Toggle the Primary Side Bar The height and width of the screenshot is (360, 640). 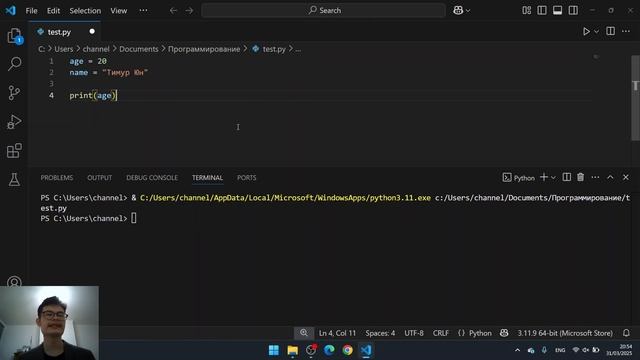coord(542,10)
